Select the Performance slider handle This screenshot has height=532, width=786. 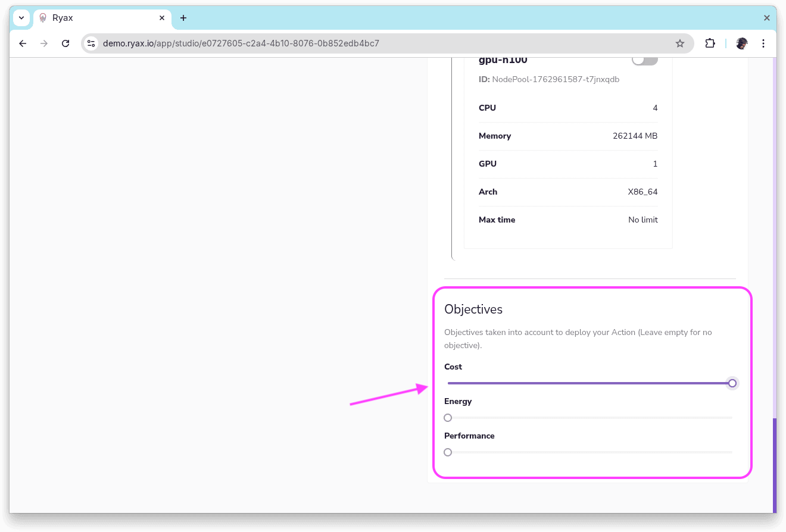coord(448,452)
